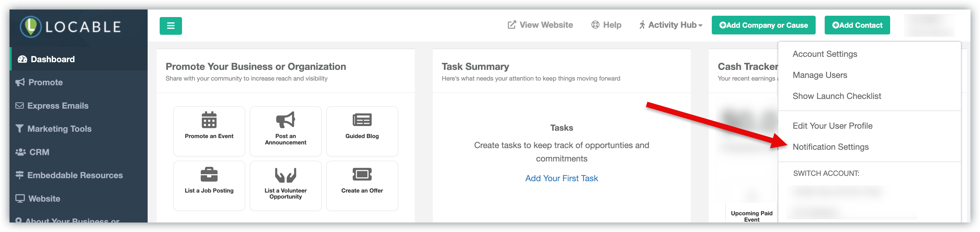Click the Promote an Event calendar icon
Image resolution: width=980 pixels, height=232 pixels.
209,120
